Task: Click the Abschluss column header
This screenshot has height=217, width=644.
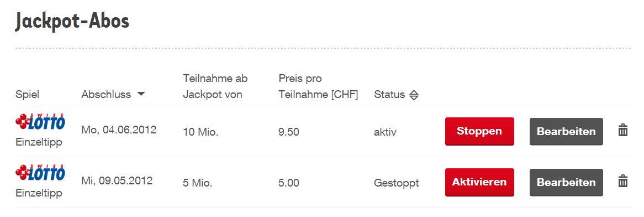Action: click(x=106, y=95)
